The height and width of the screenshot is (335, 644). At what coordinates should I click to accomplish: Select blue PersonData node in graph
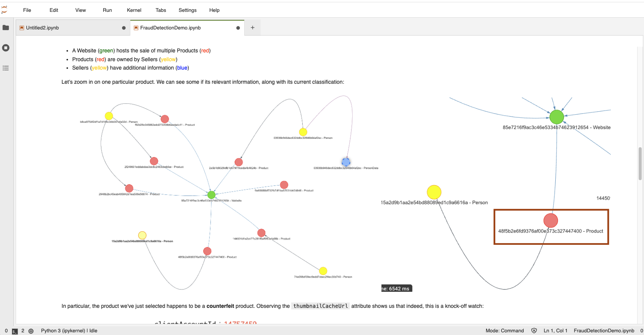click(346, 162)
